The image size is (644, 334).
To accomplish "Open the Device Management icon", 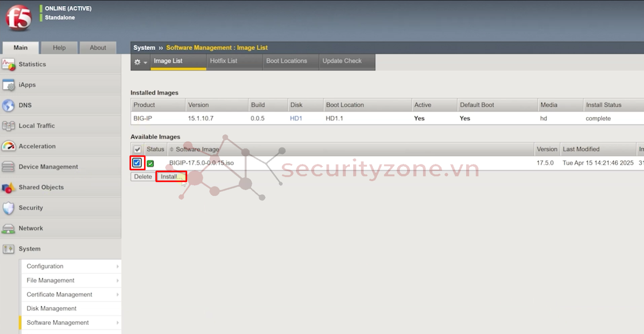I will [8, 167].
